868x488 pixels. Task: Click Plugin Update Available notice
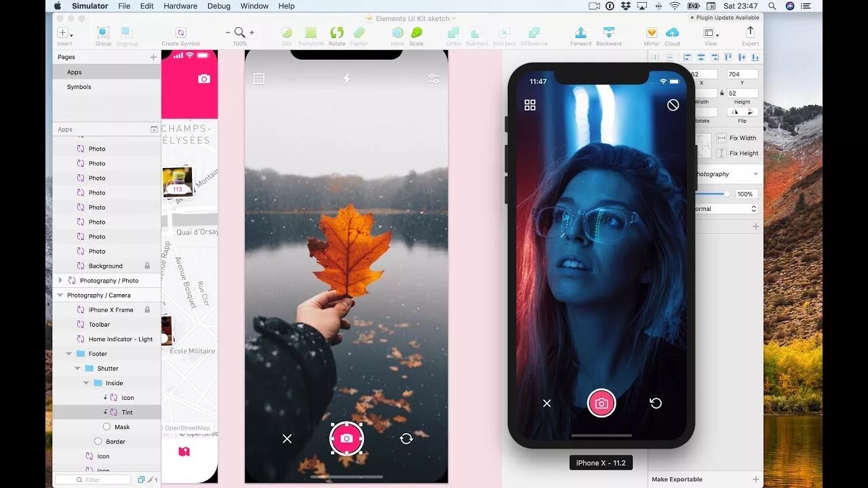725,18
